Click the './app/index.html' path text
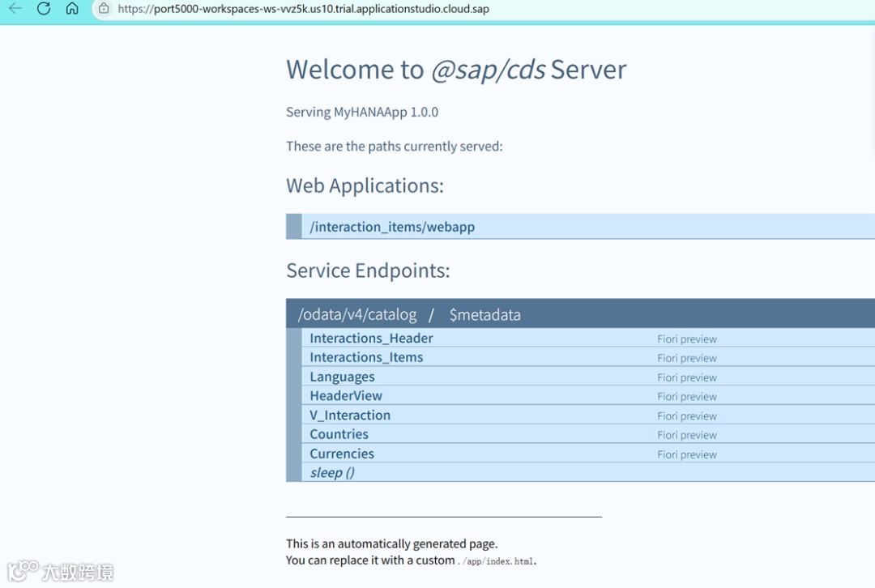The width and height of the screenshot is (875, 588). tap(495, 560)
